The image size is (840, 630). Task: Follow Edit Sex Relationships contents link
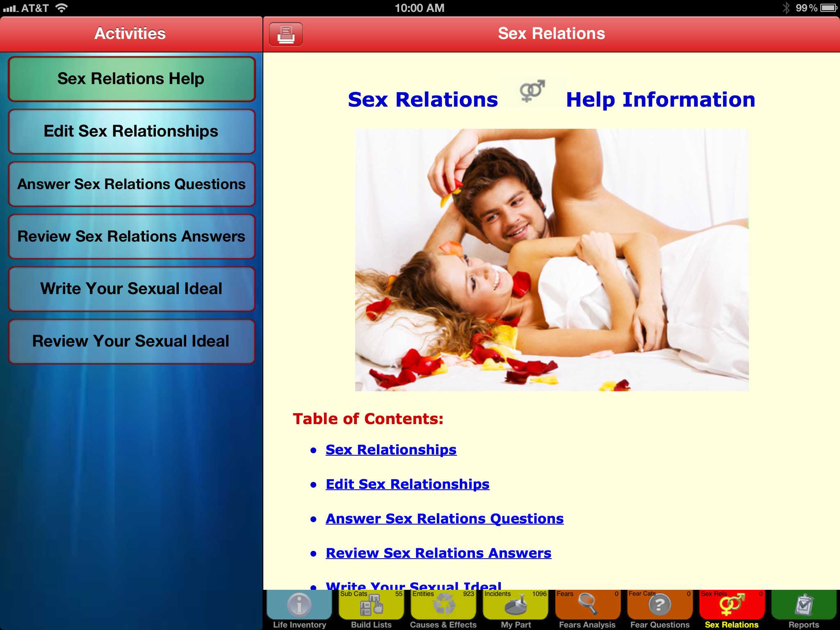click(407, 484)
